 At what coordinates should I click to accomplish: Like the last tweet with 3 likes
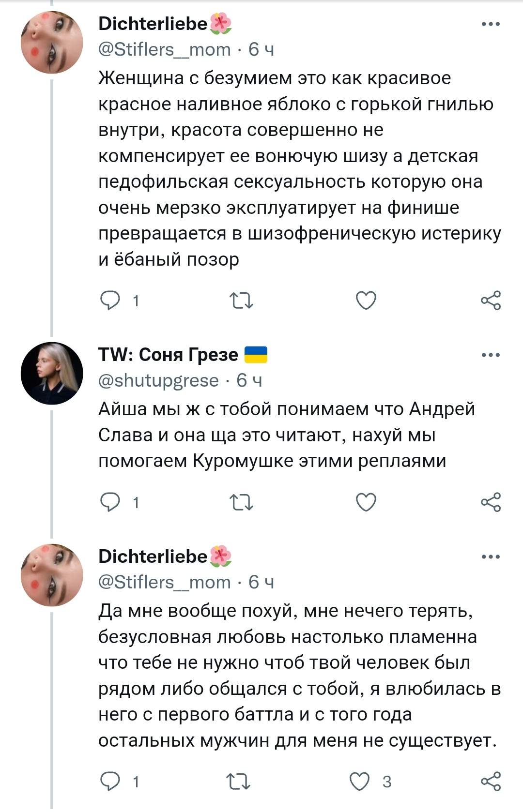pyautogui.click(x=360, y=782)
